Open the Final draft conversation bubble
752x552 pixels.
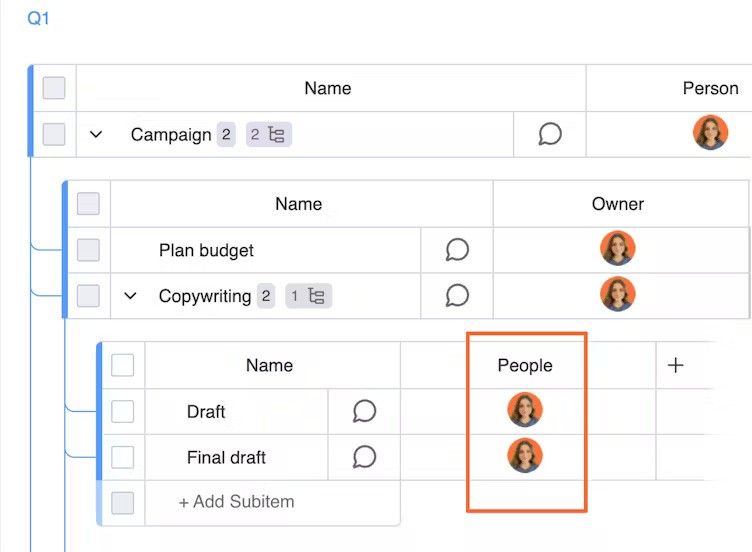[364, 457]
